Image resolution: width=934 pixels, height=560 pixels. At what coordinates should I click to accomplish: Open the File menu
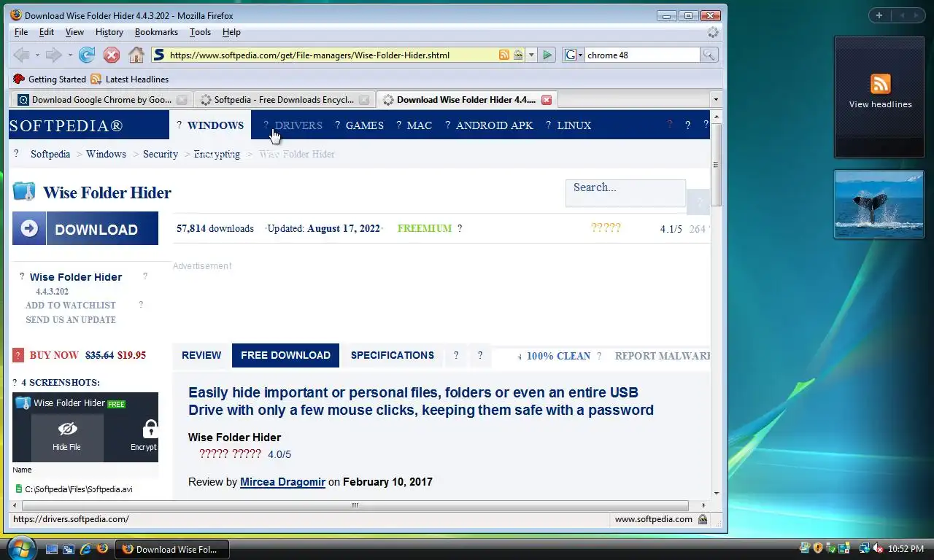pyautogui.click(x=21, y=32)
